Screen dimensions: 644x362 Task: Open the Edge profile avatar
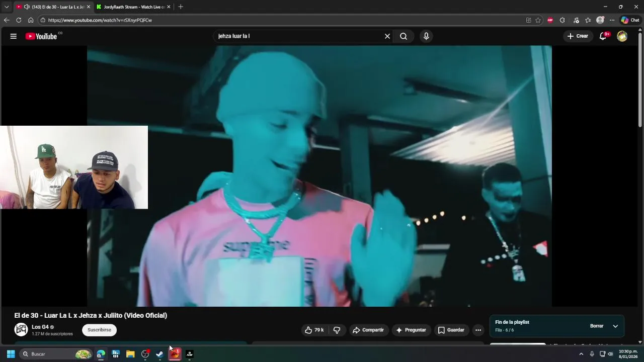(600, 20)
